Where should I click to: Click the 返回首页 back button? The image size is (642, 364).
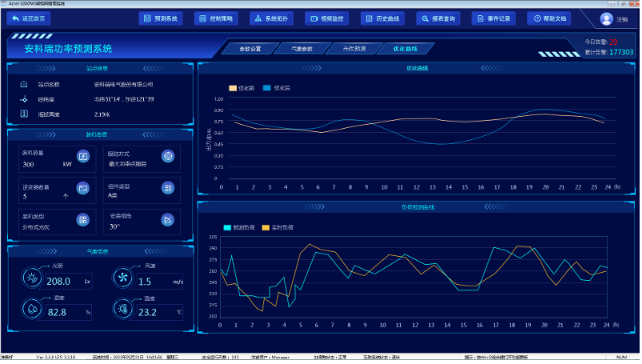pos(29,18)
